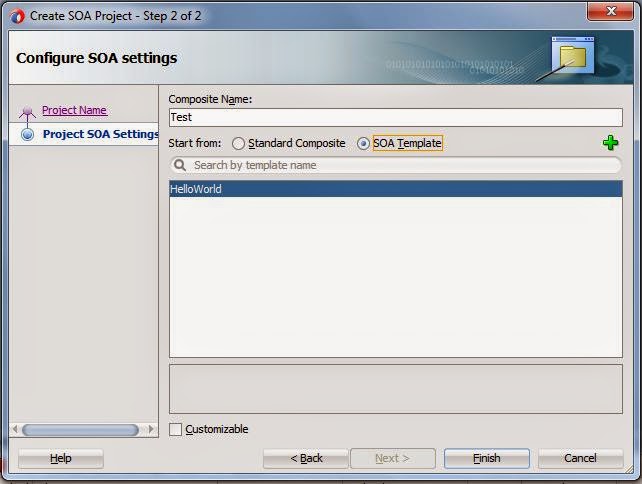Click the Project SOA Settings step bullet icon
This screenshot has height=484, width=642.
(27, 134)
